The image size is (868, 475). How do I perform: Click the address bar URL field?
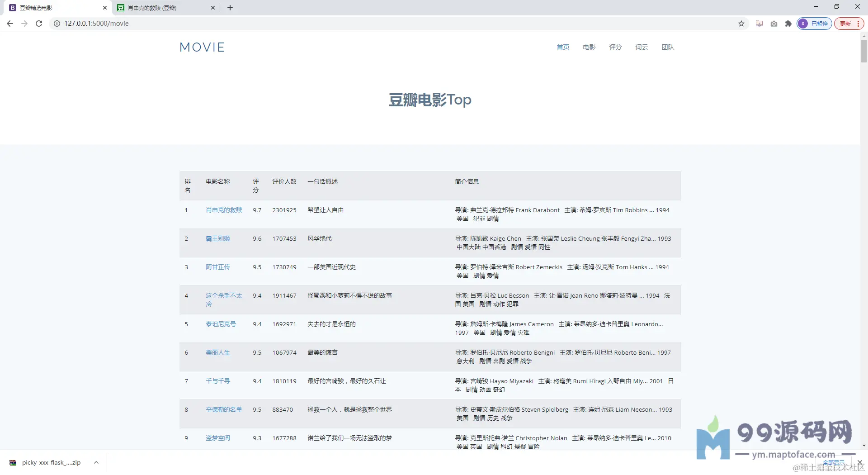(x=398, y=24)
